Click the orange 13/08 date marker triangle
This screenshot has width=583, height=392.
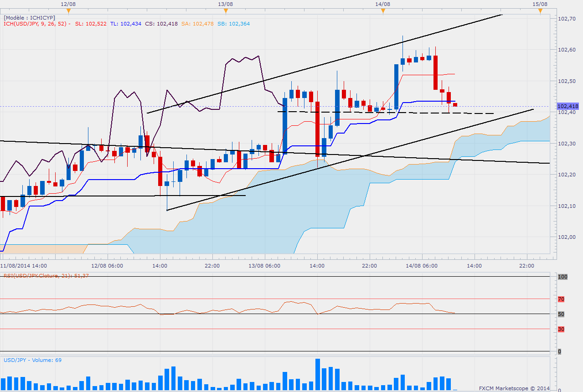tap(226, 11)
